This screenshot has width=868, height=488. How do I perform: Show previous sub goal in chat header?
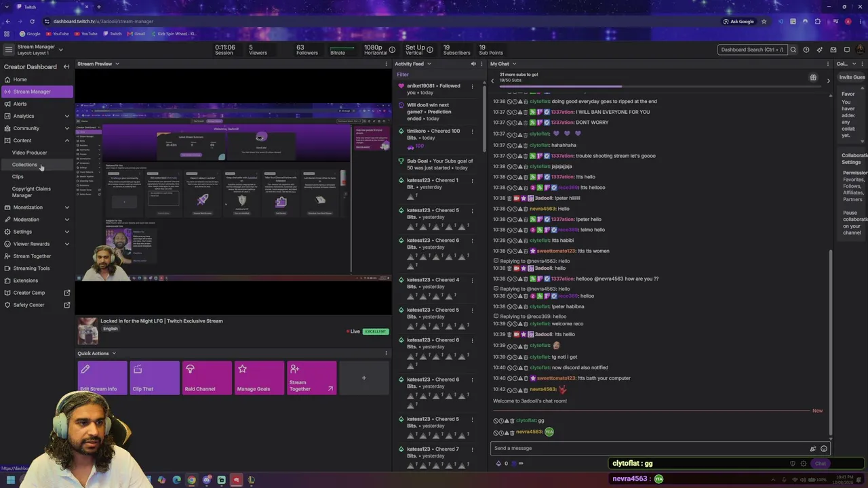click(493, 81)
